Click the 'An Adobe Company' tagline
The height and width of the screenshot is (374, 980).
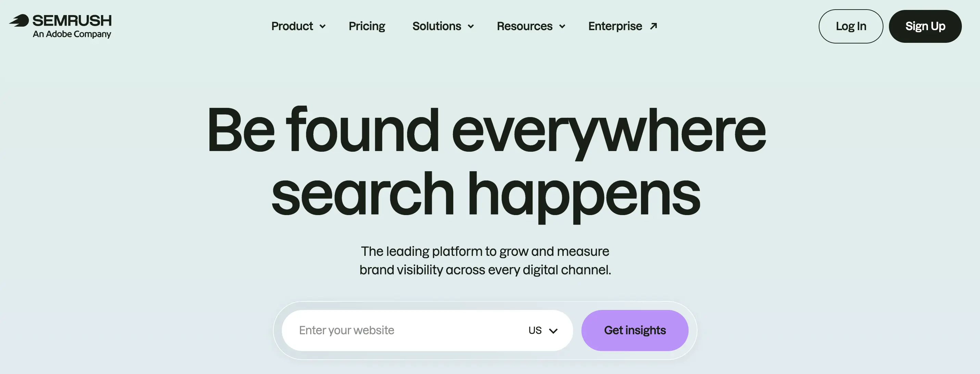pos(72,34)
